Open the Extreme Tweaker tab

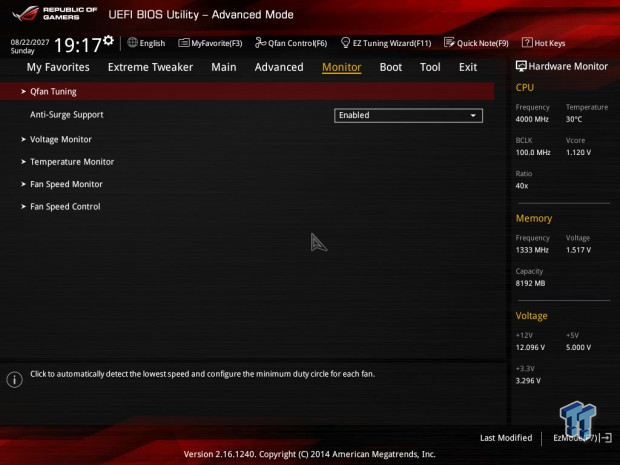[150, 67]
